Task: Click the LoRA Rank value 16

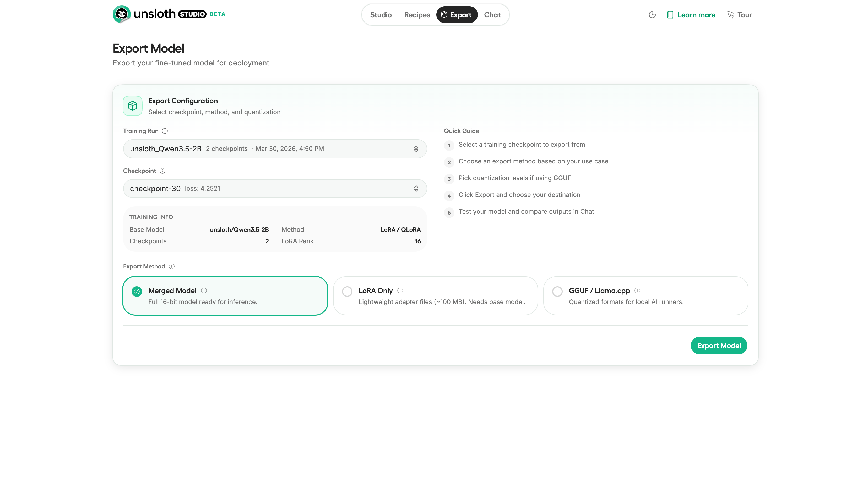Action: click(418, 241)
